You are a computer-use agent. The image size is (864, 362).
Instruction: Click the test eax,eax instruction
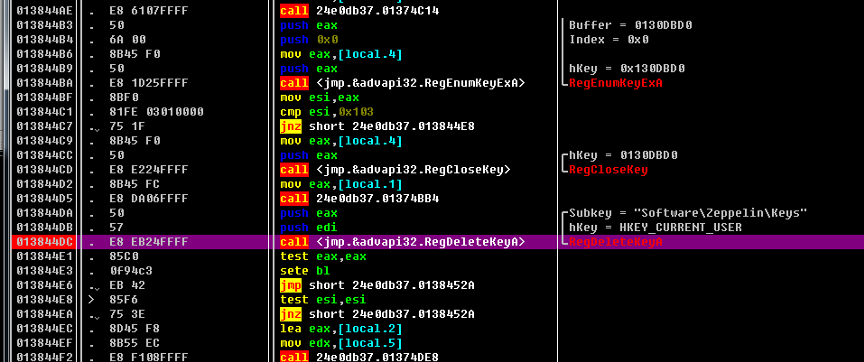click(323, 256)
